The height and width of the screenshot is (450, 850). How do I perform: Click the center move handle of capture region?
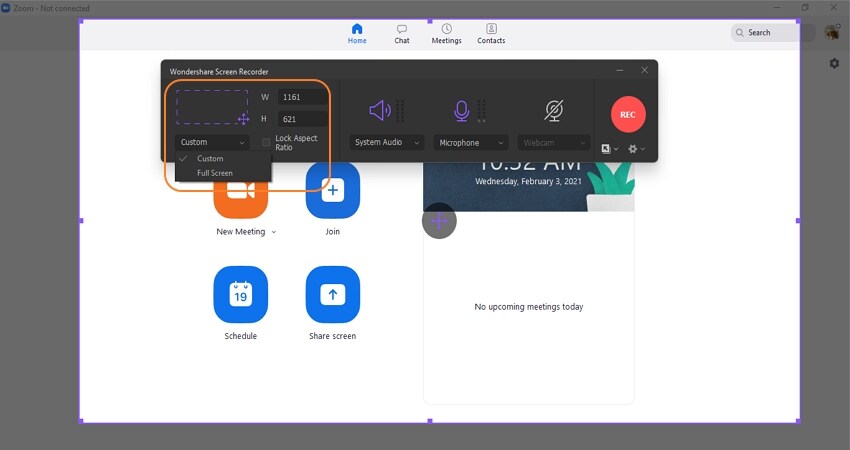(x=439, y=221)
